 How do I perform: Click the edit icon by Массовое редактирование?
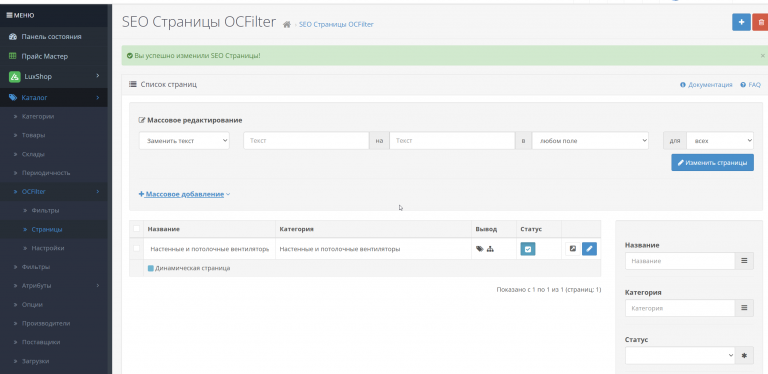142,120
